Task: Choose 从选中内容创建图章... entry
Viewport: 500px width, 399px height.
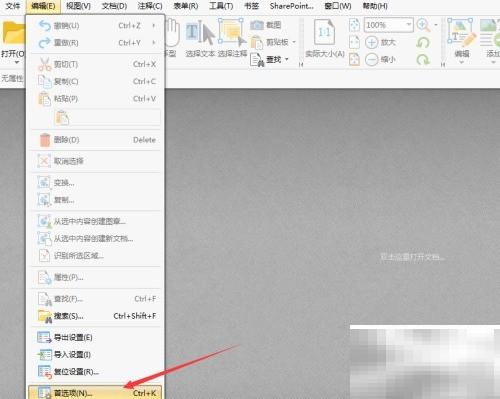Action: pyautogui.click(x=96, y=221)
